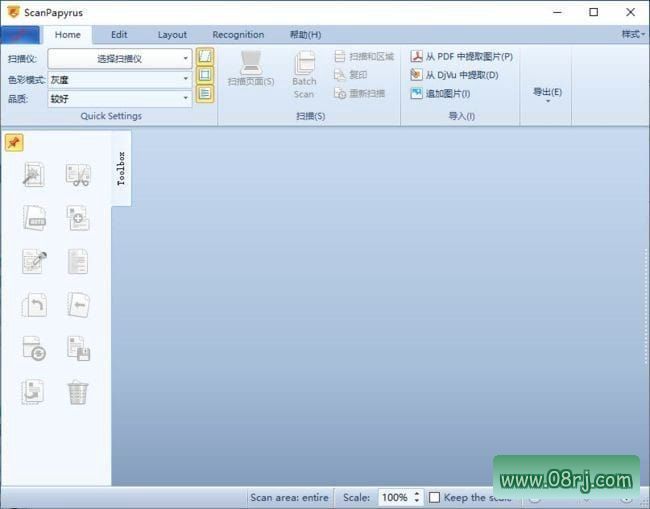Image resolution: width=650 pixels, height=509 pixels.
Task: Click the Quick Settings group label
Action: [x=111, y=116]
